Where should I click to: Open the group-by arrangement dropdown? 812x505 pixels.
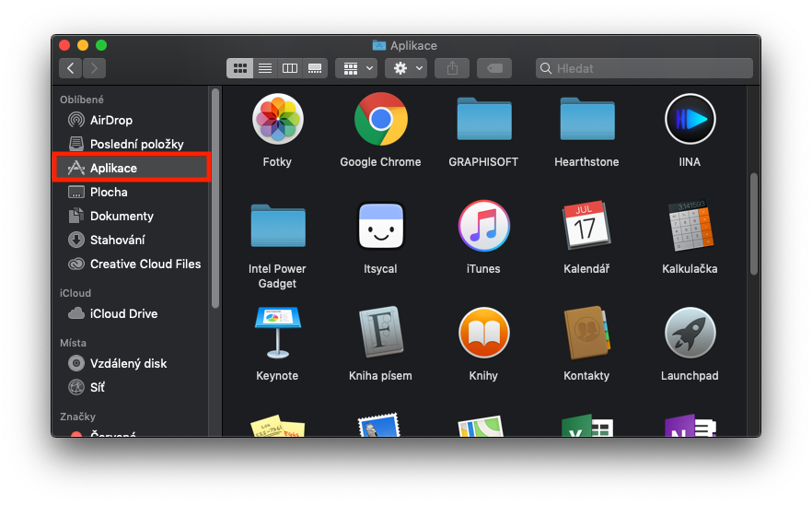pos(356,68)
